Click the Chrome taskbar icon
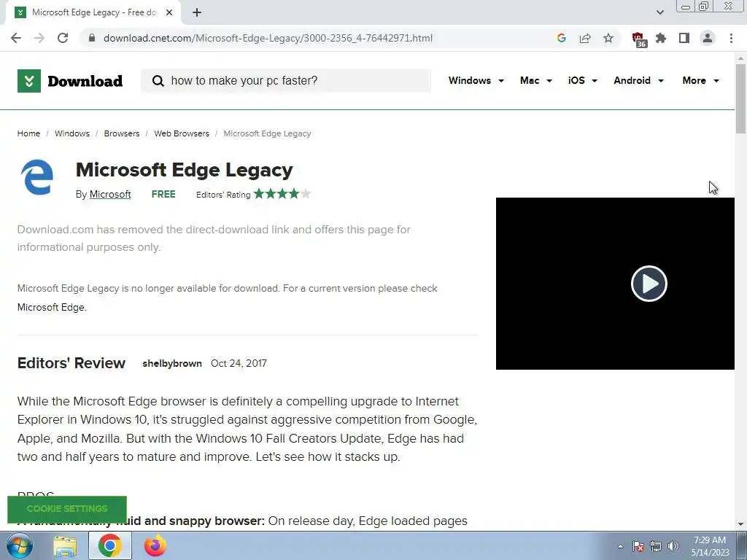Viewport: 747px width, 560px height. click(x=110, y=546)
